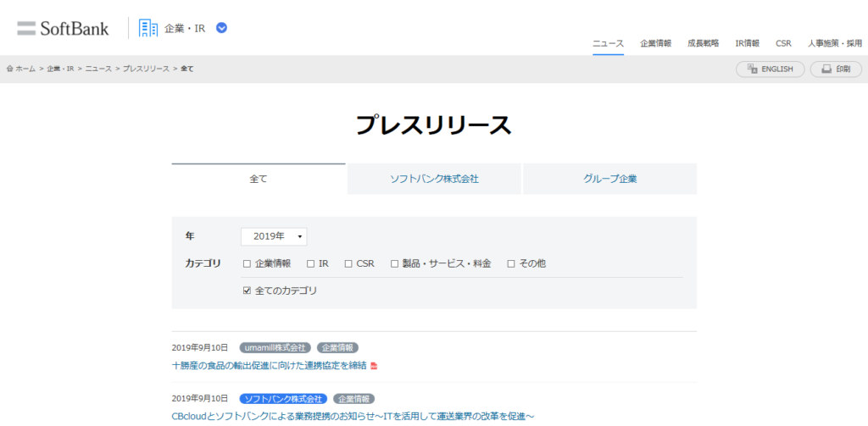868x426 pixels.
Task: Open the IR情報 navigation menu
Action: point(748,43)
